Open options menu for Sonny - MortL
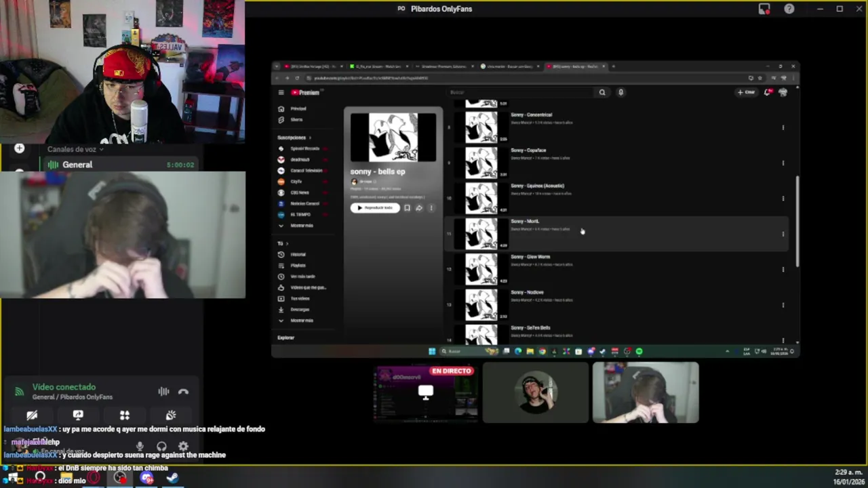The height and width of the screenshot is (488, 868). (783, 234)
